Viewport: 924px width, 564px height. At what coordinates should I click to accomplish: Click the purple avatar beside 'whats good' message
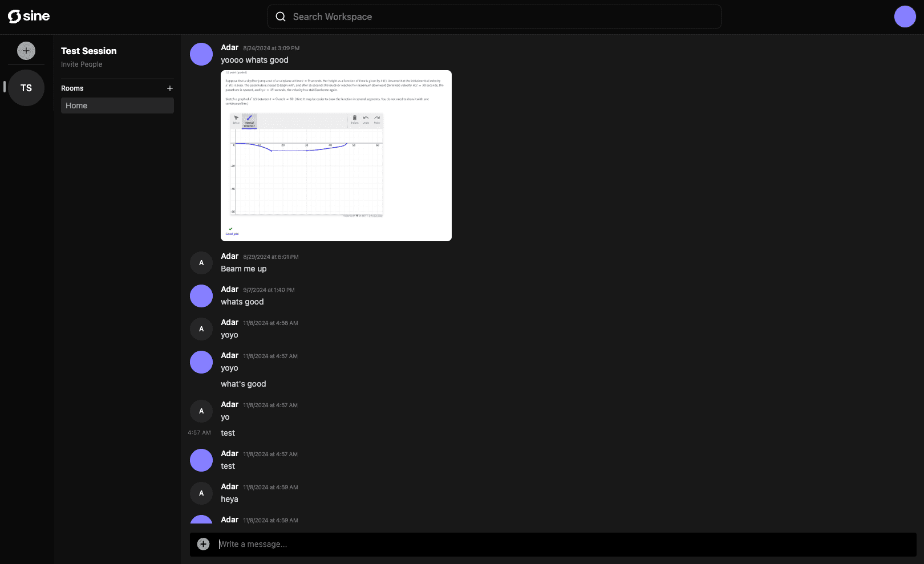(x=201, y=296)
